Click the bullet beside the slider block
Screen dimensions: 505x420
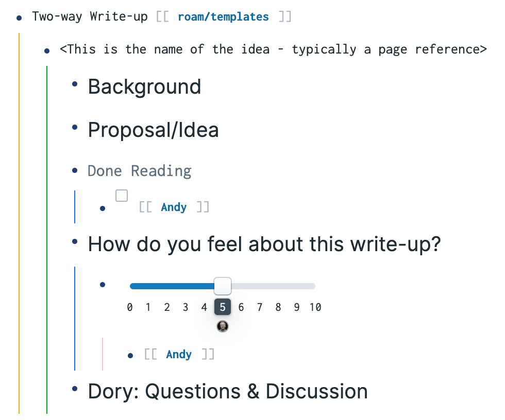pyautogui.click(x=103, y=284)
